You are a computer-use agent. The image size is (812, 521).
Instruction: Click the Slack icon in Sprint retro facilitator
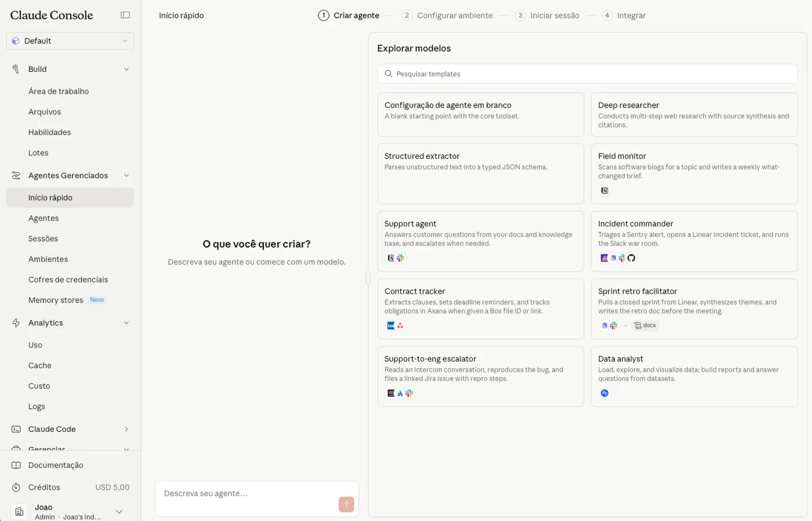click(x=614, y=326)
